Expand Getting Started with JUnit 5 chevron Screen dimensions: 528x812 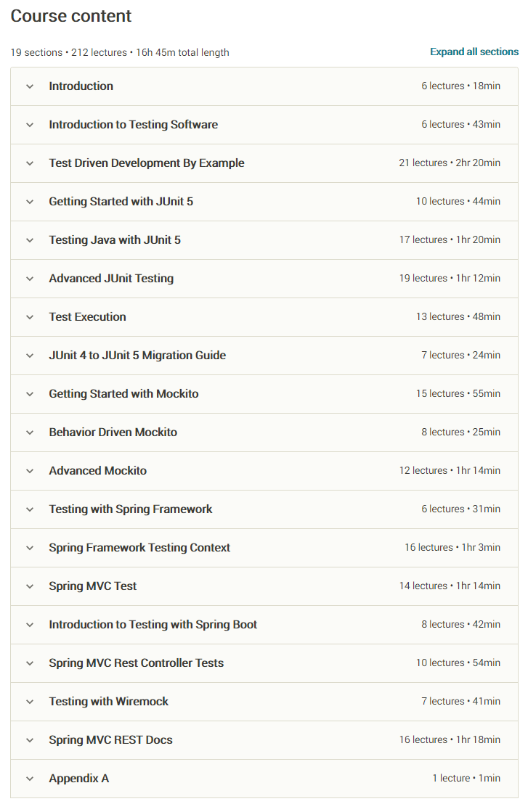tap(30, 202)
